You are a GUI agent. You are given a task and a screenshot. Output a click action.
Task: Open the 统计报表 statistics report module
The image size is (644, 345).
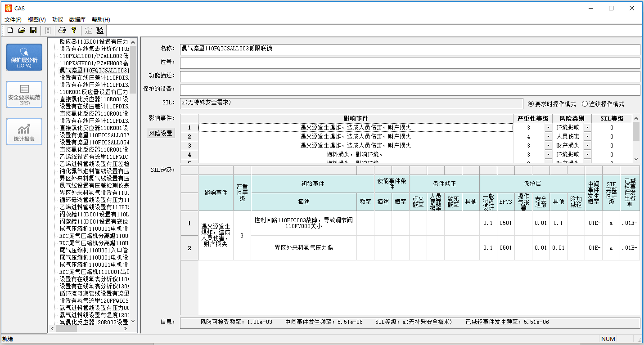click(24, 132)
